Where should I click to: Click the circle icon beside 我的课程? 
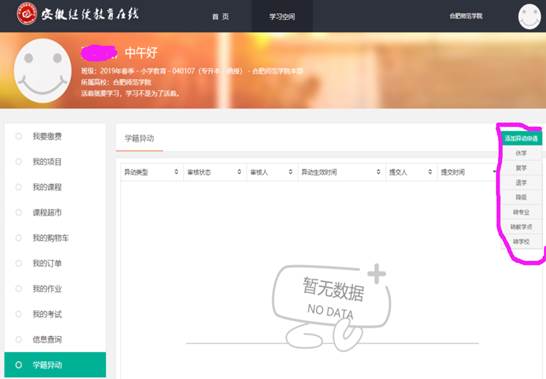tap(19, 187)
